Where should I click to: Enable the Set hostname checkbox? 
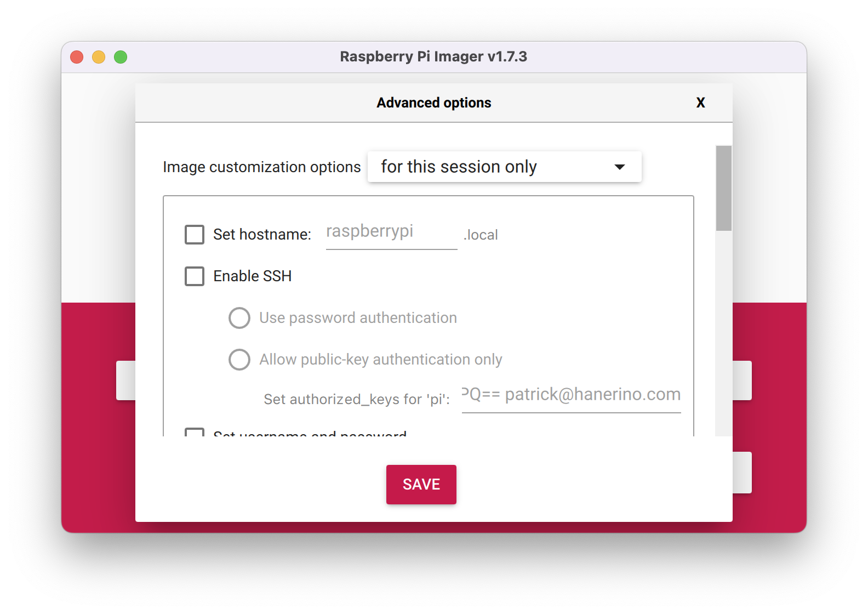coord(195,235)
